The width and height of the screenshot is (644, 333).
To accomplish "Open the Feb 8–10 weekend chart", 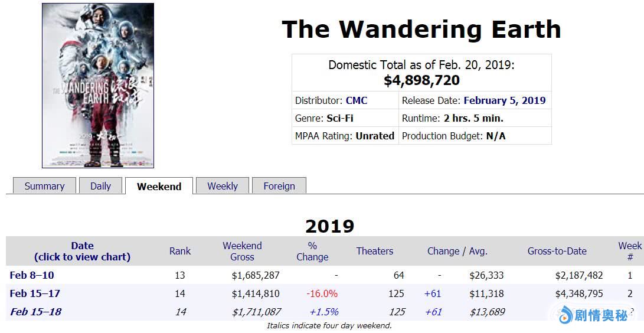I will (x=32, y=275).
